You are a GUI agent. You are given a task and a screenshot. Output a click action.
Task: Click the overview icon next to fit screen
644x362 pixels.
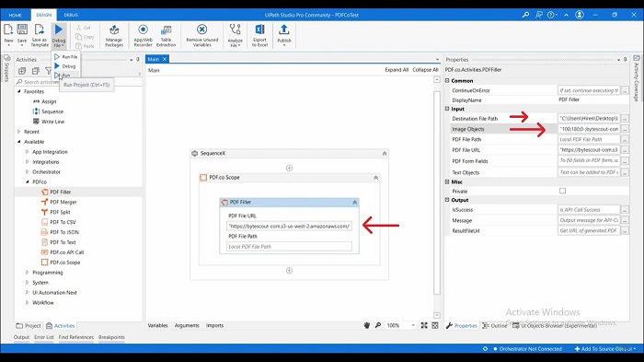[435, 325]
